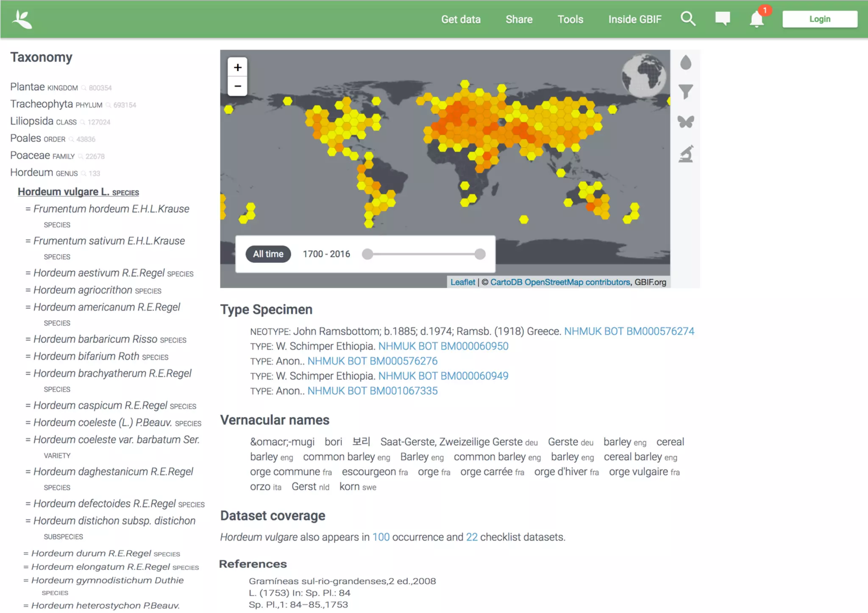Viewport: 868px width, 613px height.
Task: Click the GBIF leaf logo
Action: 22,19
